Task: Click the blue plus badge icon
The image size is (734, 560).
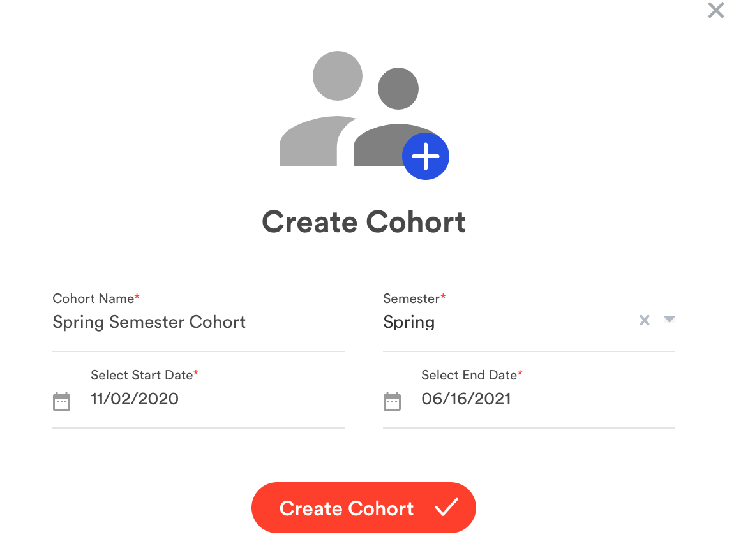Action: 426,156
